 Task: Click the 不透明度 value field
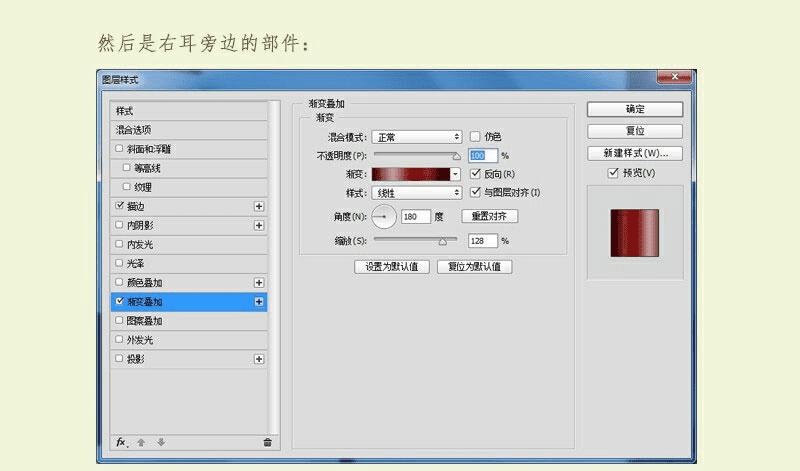pos(483,156)
